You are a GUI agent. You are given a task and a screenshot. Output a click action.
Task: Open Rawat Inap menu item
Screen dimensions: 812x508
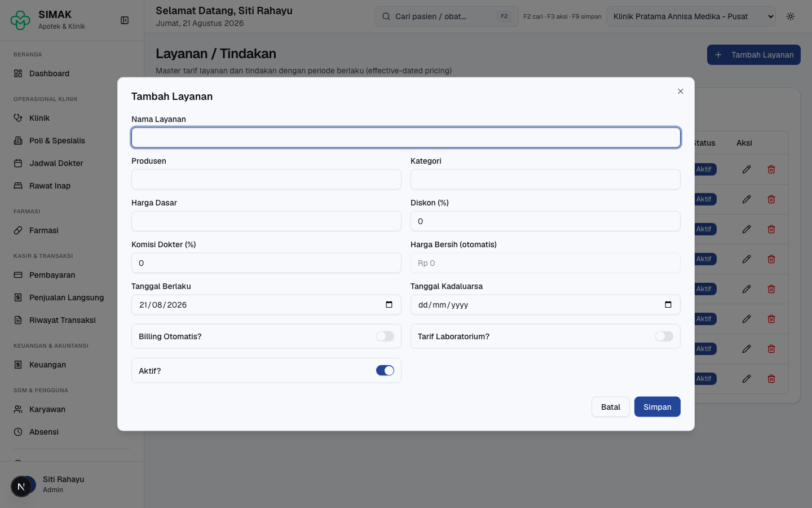(x=72, y=186)
